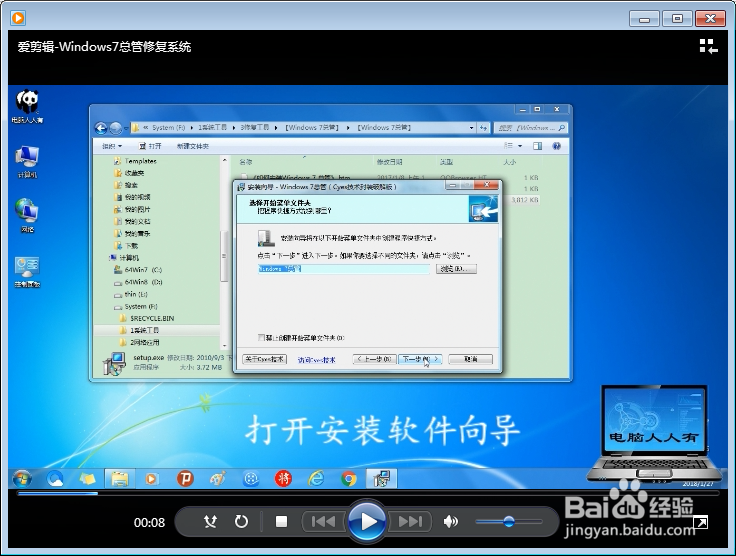Open Network (网络) desktop icon
Viewport: 736px width, 556px height.
click(x=27, y=215)
